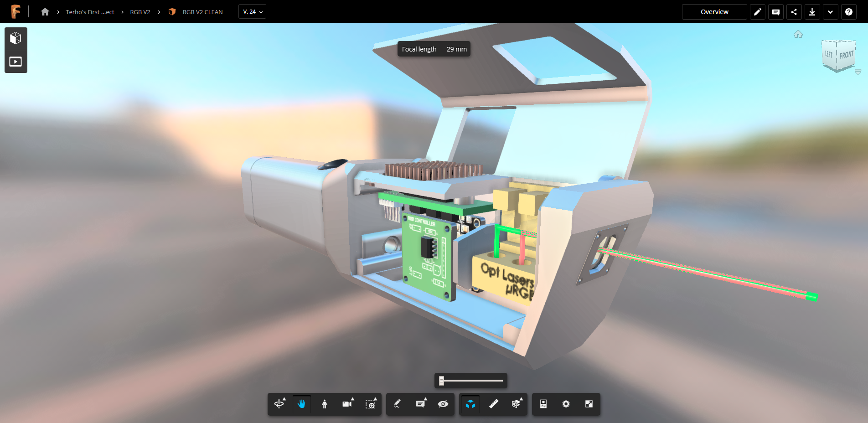Select the Orbit tool in bottom toolbar

coord(279,404)
